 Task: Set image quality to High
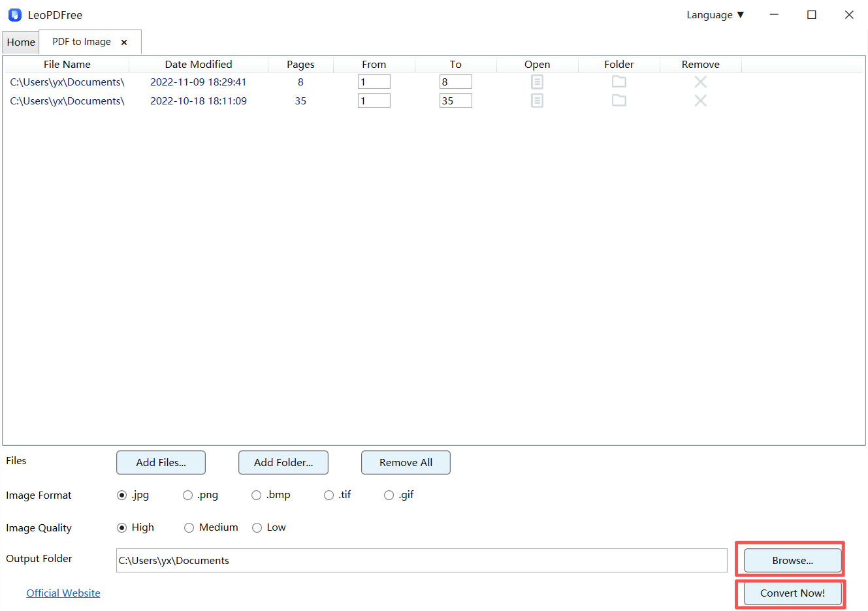(x=121, y=528)
